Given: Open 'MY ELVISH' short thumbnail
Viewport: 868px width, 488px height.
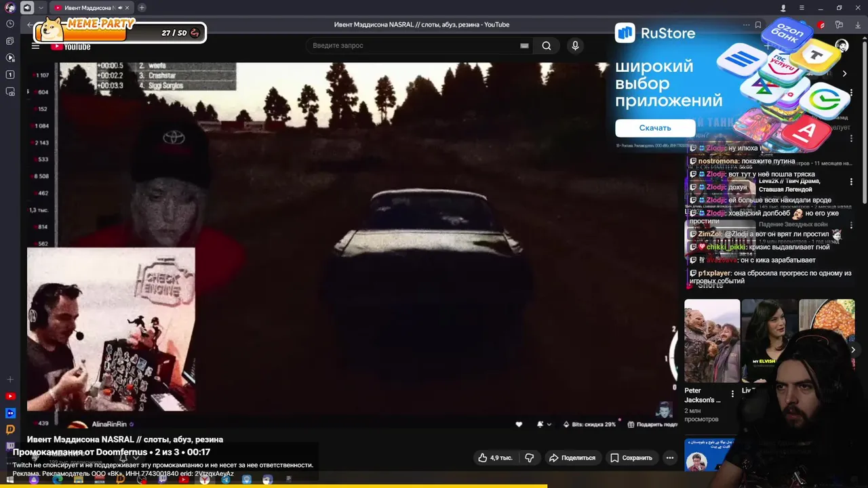Looking at the screenshot, I should [x=769, y=341].
